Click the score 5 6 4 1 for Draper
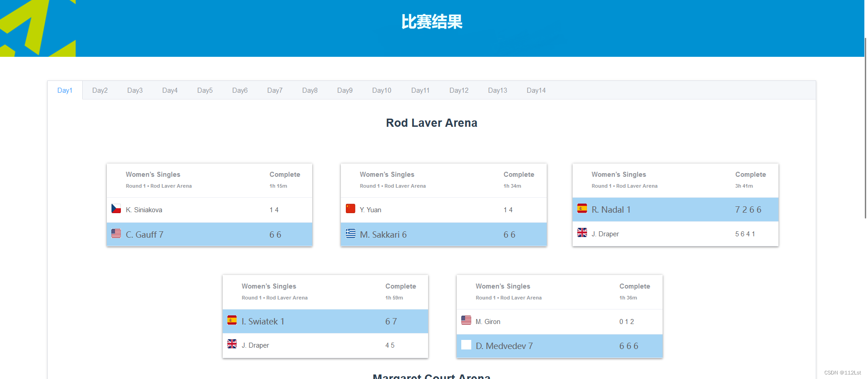 [745, 234]
